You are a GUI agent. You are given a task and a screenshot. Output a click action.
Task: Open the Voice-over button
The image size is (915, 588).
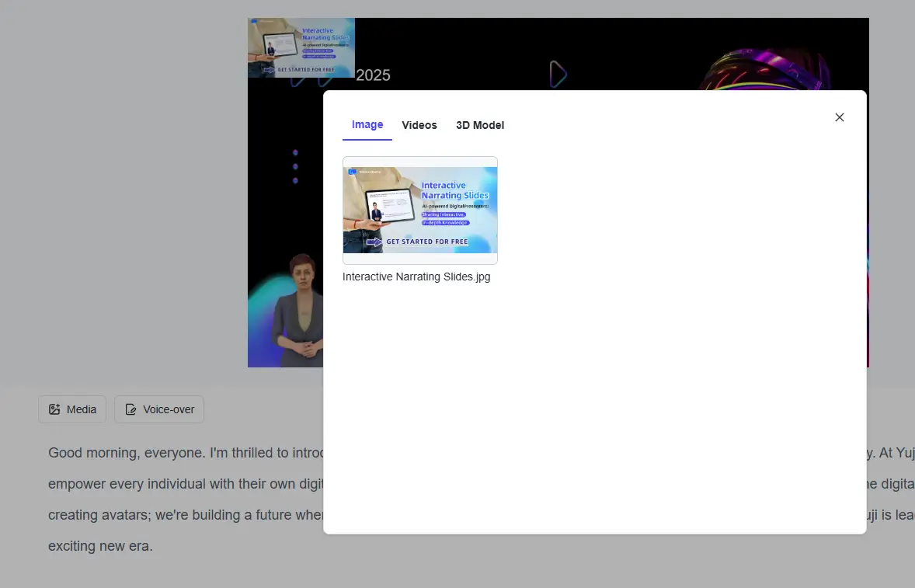tap(159, 409)
